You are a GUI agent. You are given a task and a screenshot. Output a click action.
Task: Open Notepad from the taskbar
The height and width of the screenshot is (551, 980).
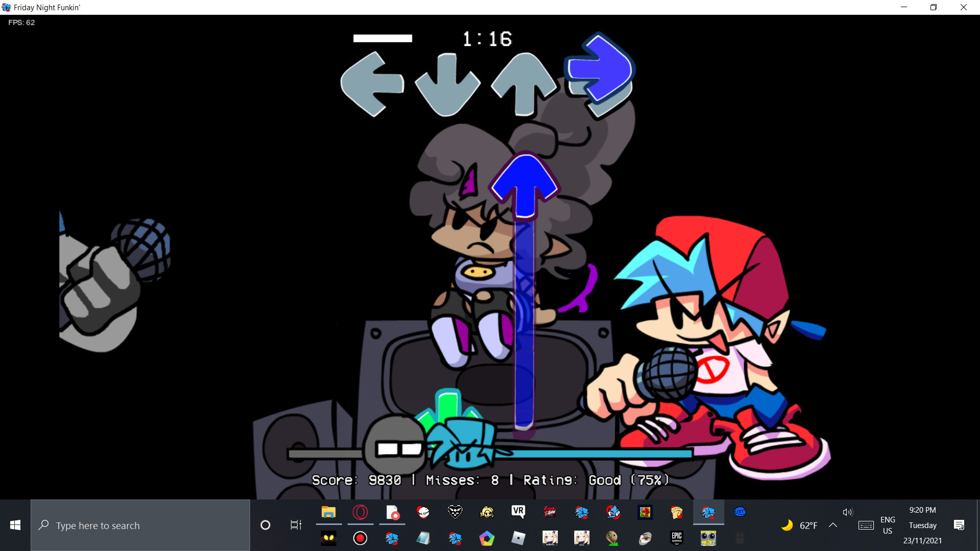(424, 538)
